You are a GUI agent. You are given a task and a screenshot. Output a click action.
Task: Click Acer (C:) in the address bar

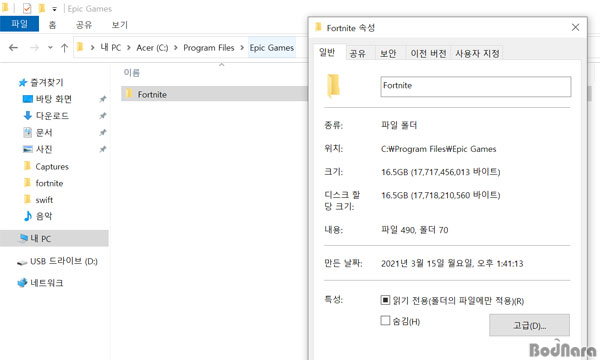click(152, 48)
